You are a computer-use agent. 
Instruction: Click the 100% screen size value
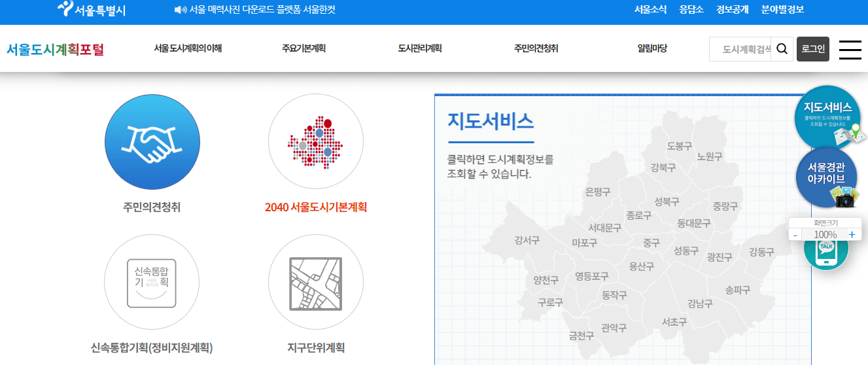click(x=825, y=234)
